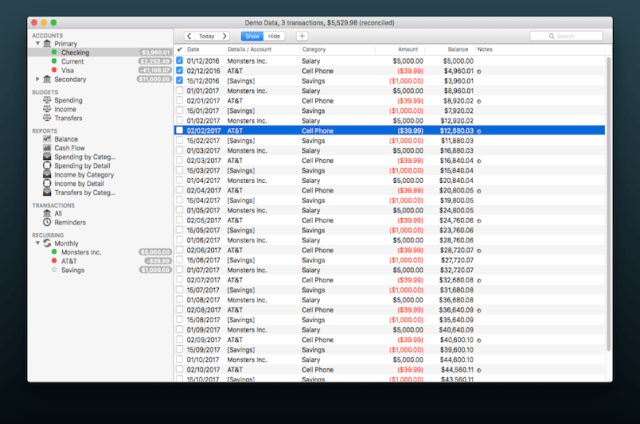This screenshot has width=640, height=424.
Task: Click the Primary account bank icon
Action: (47, 43)
